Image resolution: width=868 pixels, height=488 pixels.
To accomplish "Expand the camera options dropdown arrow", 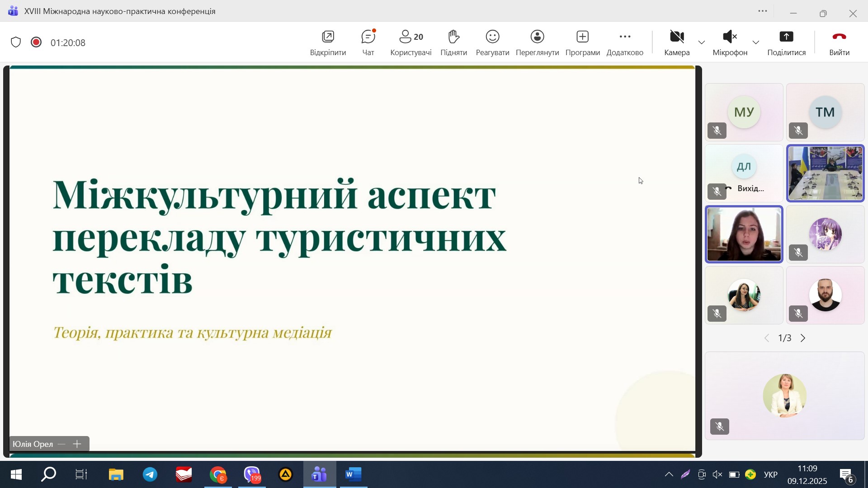I will pyautogui.click(x=702, y=42).
